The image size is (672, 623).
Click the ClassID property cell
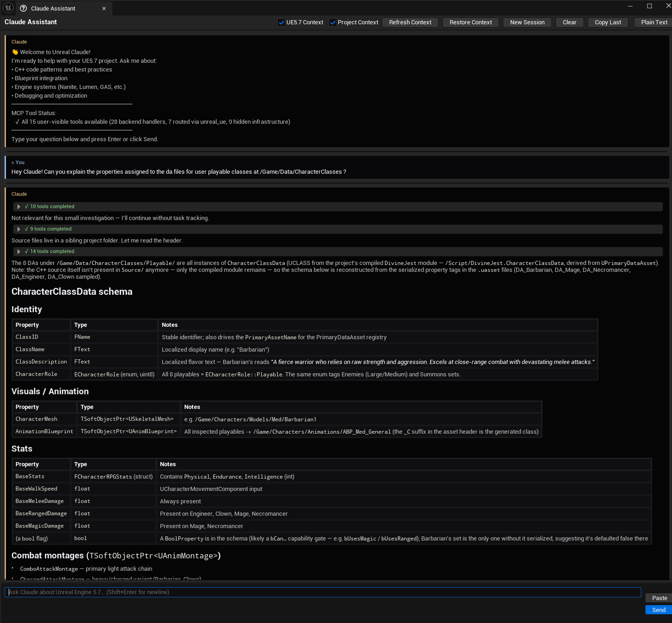click(41, 337)
